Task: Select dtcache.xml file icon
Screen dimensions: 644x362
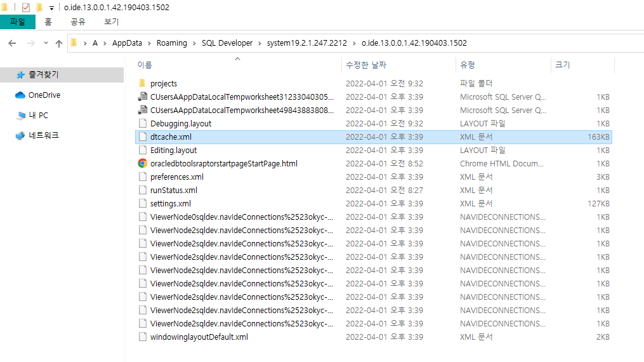Action: click(143, 137)
